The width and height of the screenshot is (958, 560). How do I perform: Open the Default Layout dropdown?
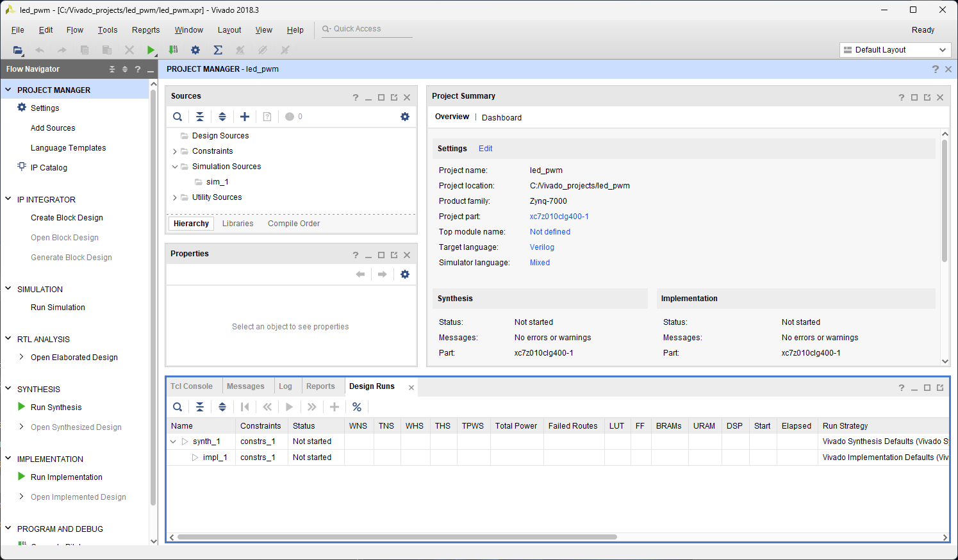(895, 50)
